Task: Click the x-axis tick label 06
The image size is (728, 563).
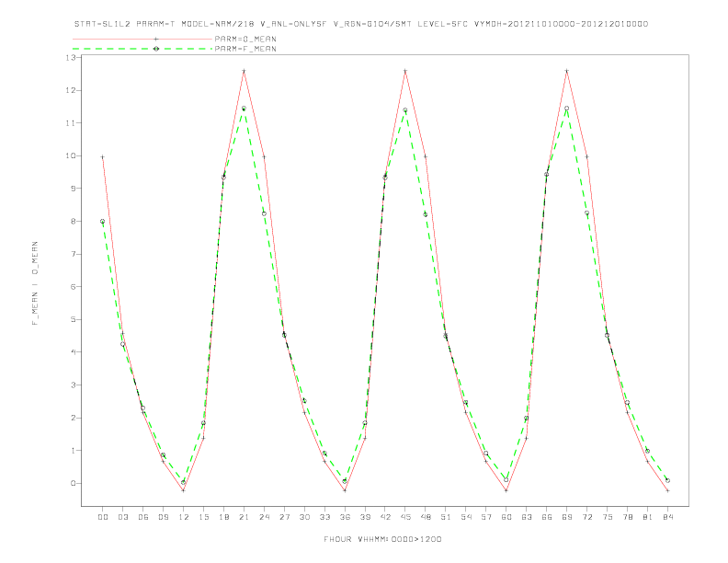Action: click(x=143, y=517)
